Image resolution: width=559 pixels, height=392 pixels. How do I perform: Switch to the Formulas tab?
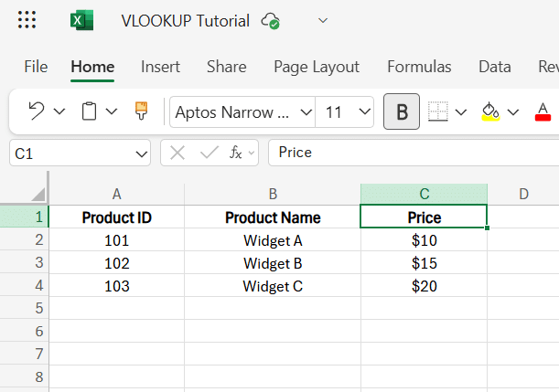tap(419, 67)
